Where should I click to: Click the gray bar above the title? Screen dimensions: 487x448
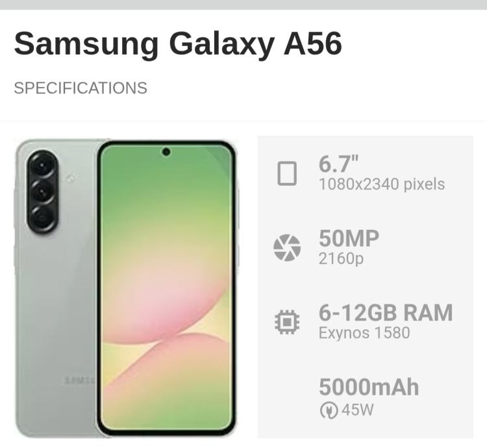(x=243, y=5)
